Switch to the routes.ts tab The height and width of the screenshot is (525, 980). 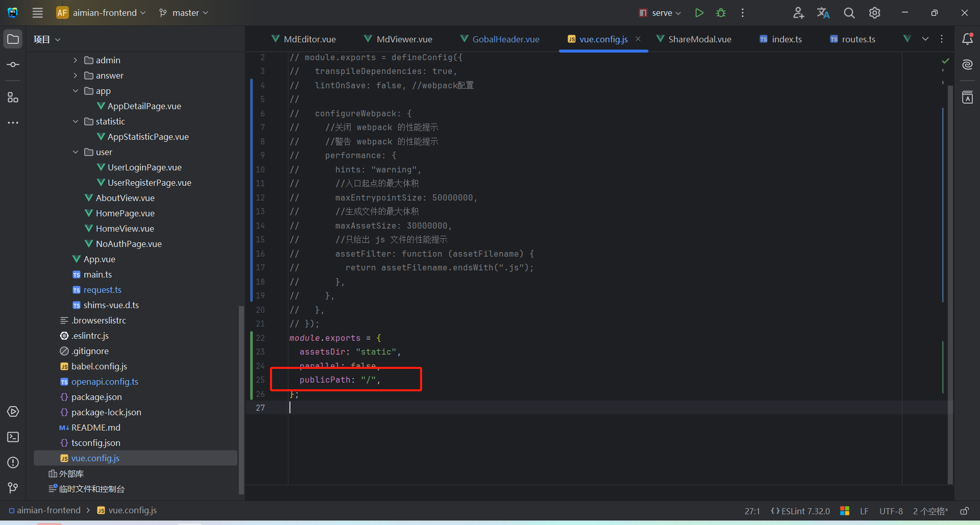(857, 39)
